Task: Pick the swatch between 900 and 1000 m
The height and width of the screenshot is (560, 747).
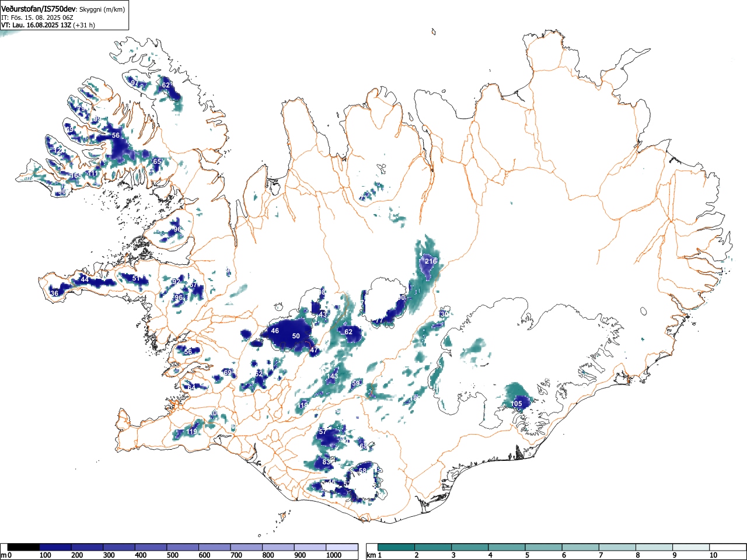Action: pyautogui.click(x=310, y=547)
